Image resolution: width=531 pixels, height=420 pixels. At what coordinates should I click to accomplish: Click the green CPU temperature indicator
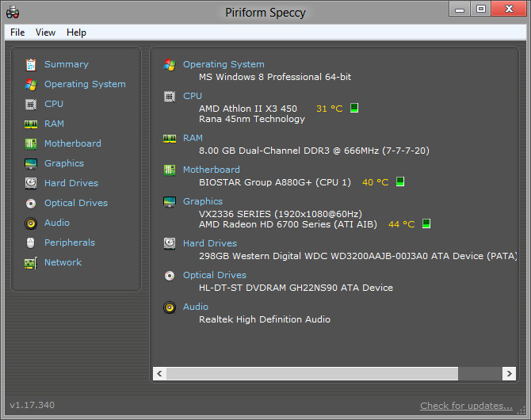point(354,109)
